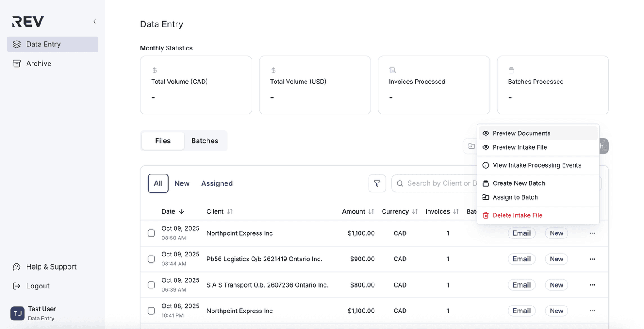The image size is (644, 329).
Task: Click the Logout icon in sidebar
Action: [16, 286]
